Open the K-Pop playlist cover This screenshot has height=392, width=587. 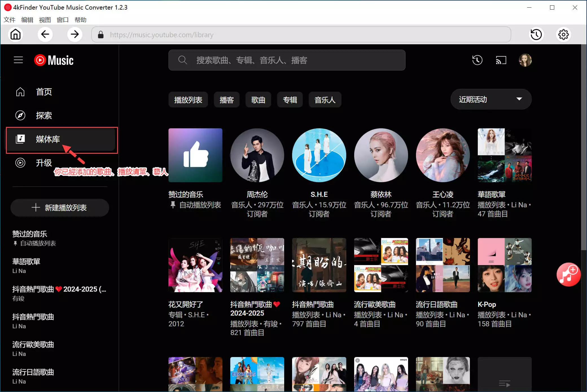[505, 265]
